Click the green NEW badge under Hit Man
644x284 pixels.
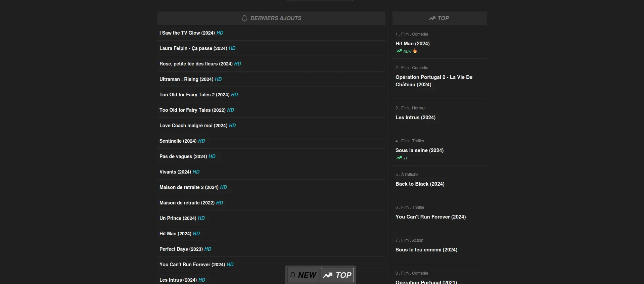407,51
